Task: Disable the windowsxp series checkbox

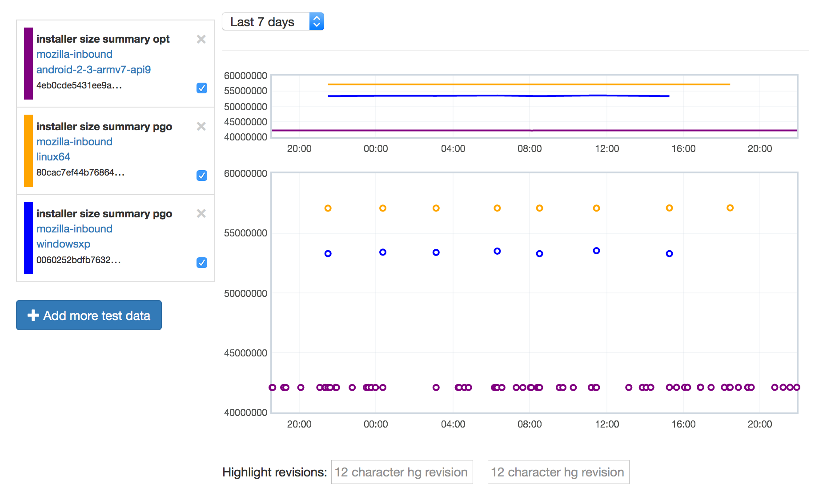Action: pos(201,263)
